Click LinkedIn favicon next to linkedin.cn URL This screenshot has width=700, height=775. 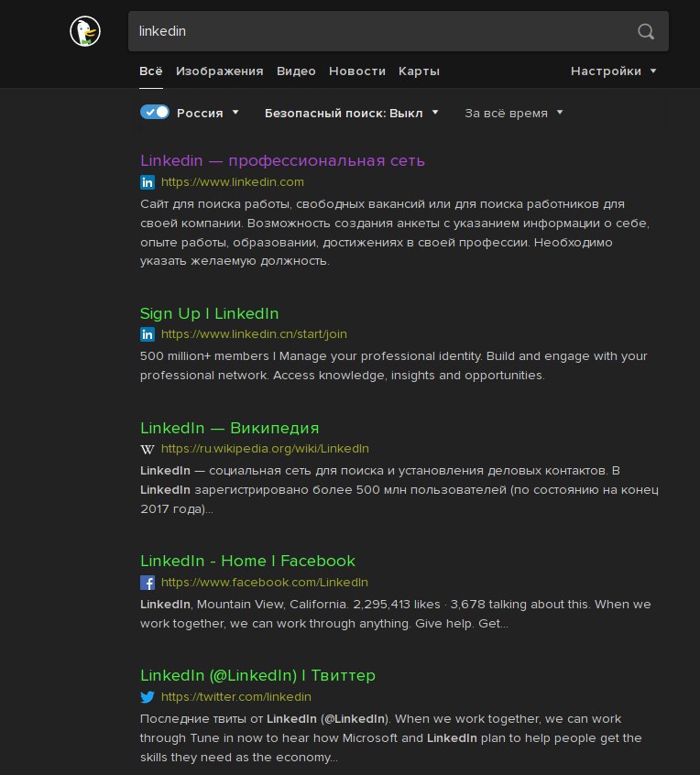tap(148, 334)
